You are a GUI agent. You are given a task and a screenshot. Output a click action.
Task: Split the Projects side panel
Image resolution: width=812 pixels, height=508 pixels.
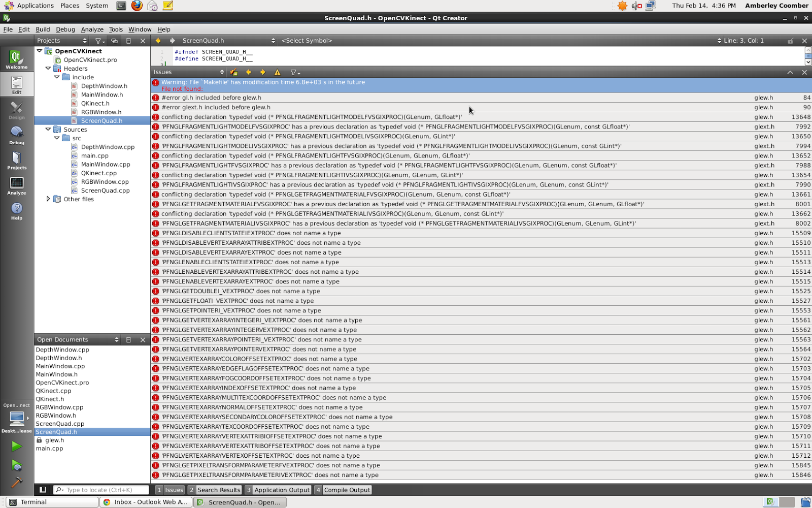point(128,41)
